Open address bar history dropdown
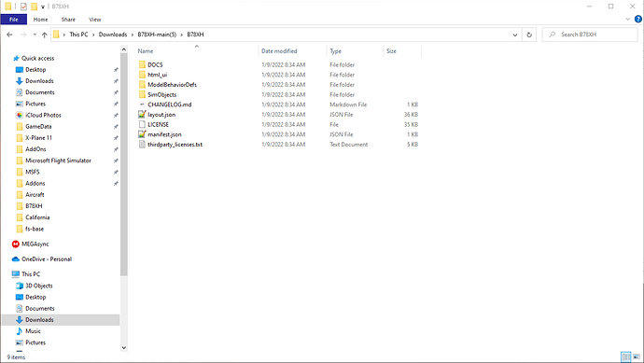This screenshot has width=644, height=363. 514,35
